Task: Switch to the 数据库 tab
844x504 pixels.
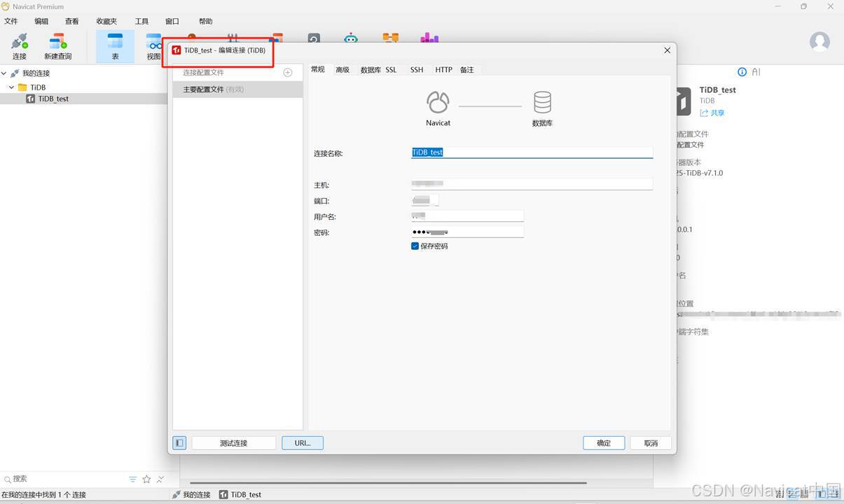Action: point(371,70)
